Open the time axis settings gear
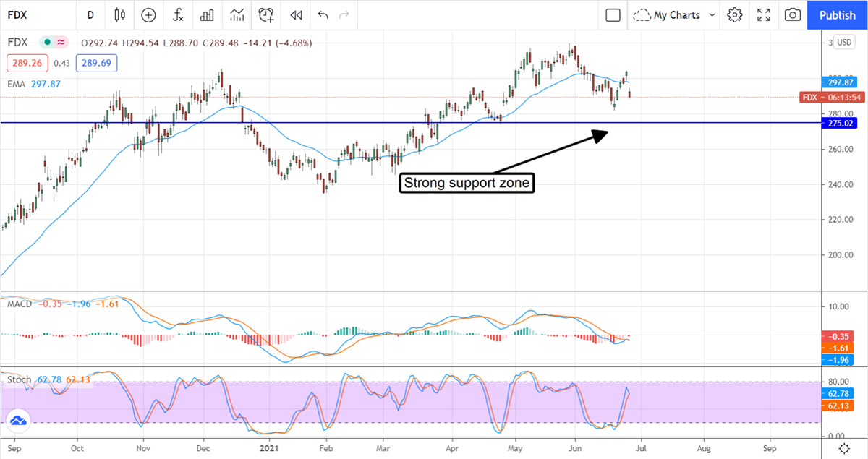Viewport: 868px width, 459px height. point(844,449)
